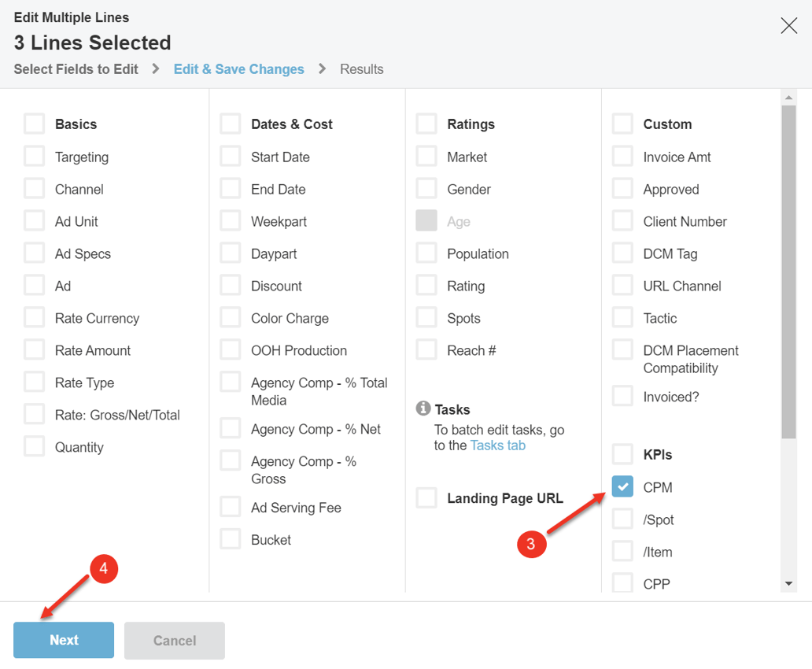Select the Invoice Amt checkbox

coord(622,156)
